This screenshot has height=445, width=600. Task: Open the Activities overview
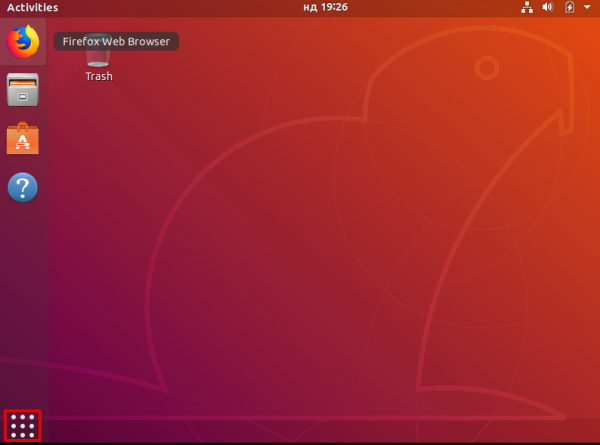33,7
